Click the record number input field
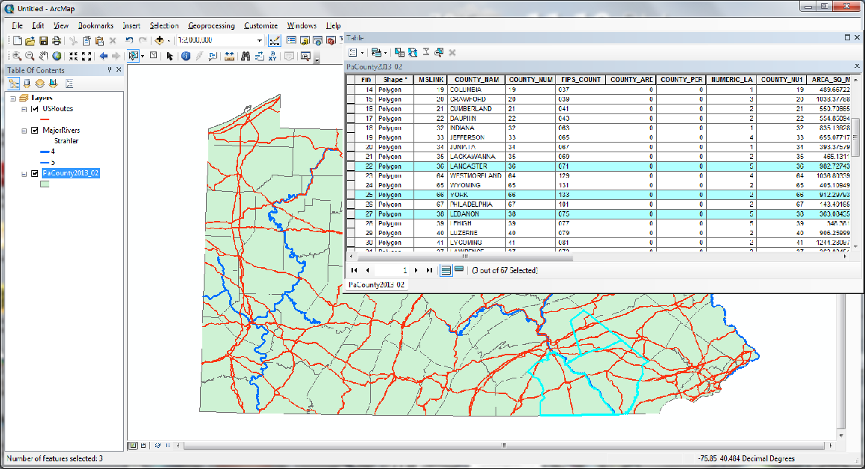Image resolution: width=868 pixels, height=471 pixels. pos(392,271)
